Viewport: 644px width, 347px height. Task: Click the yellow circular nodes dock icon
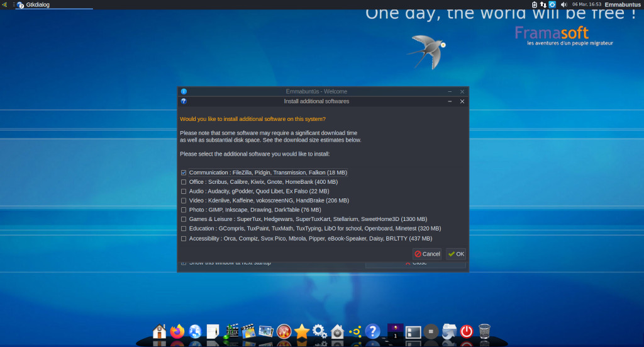355,331
